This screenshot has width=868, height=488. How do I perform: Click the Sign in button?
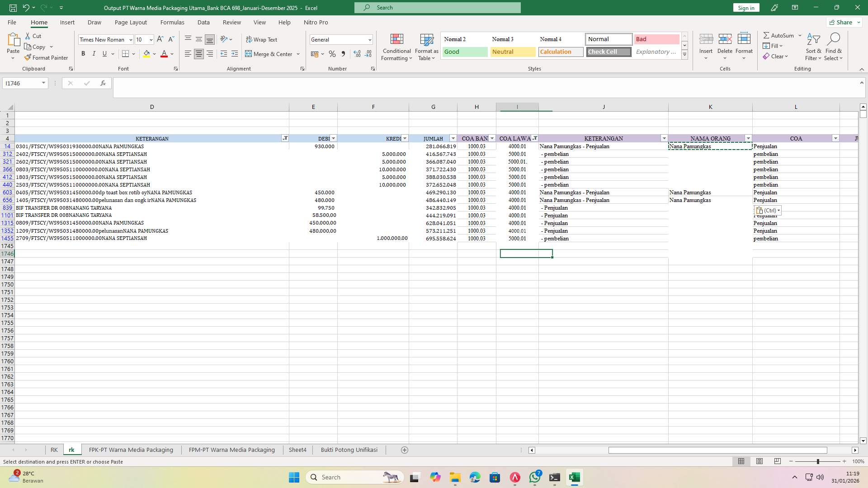[745, 7]
